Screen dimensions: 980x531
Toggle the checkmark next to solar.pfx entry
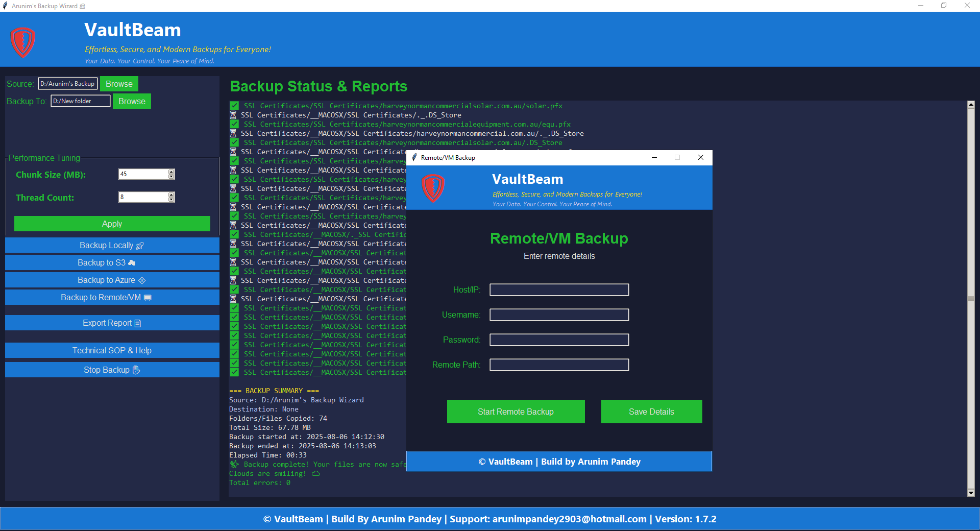[x=235, y=106]
